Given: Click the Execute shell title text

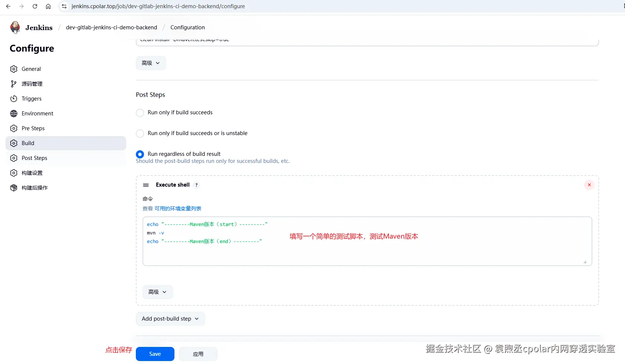Looking at the screenshot, I should coord(173,185).
